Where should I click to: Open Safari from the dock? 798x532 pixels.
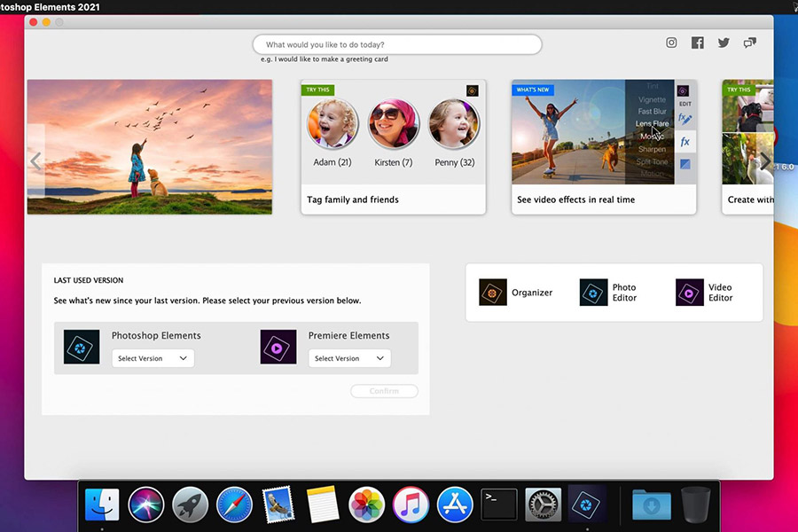pyautogui.click(x=234, y=505)
